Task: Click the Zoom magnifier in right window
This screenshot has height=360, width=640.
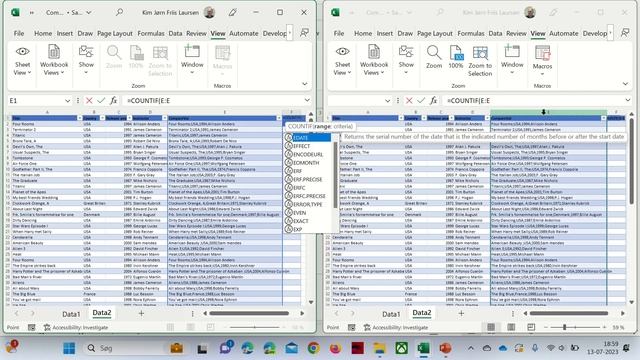Action: (434, 57)
